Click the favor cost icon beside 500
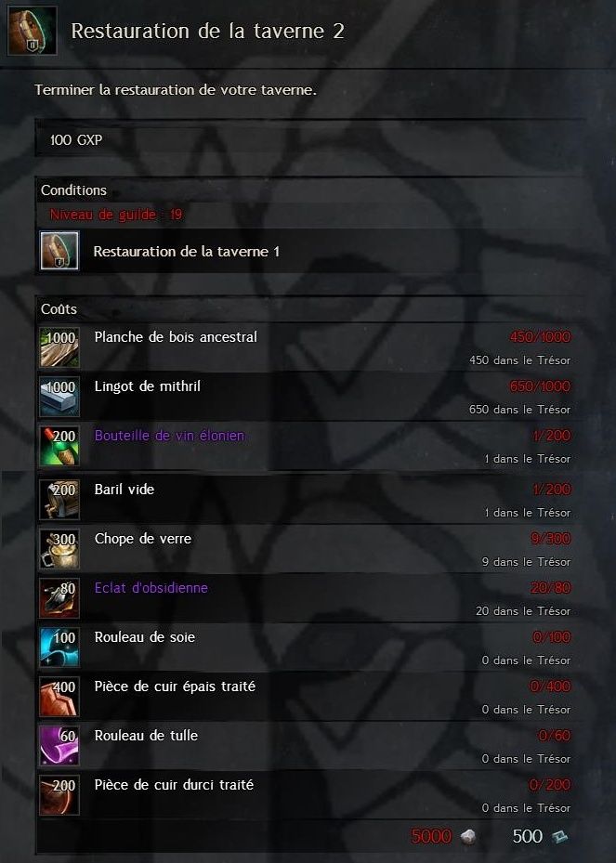 [x=559, y=837]
